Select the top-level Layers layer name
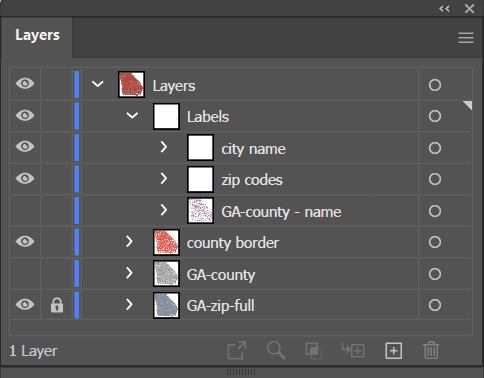 (174, 86)
